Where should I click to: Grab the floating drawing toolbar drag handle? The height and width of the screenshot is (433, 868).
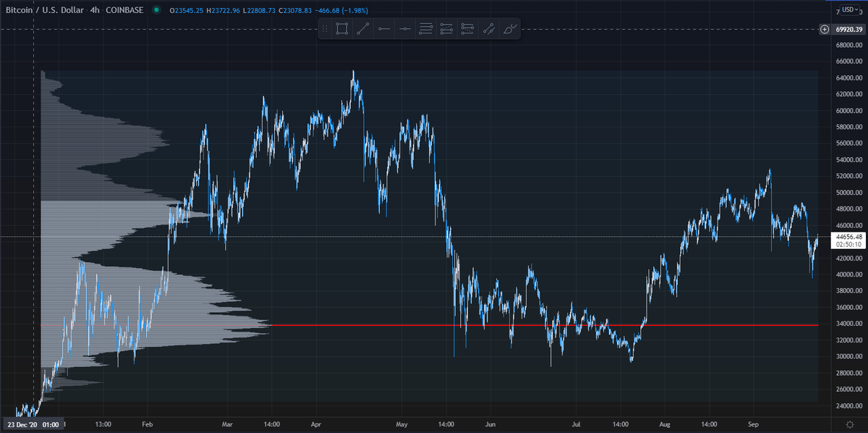325,29
